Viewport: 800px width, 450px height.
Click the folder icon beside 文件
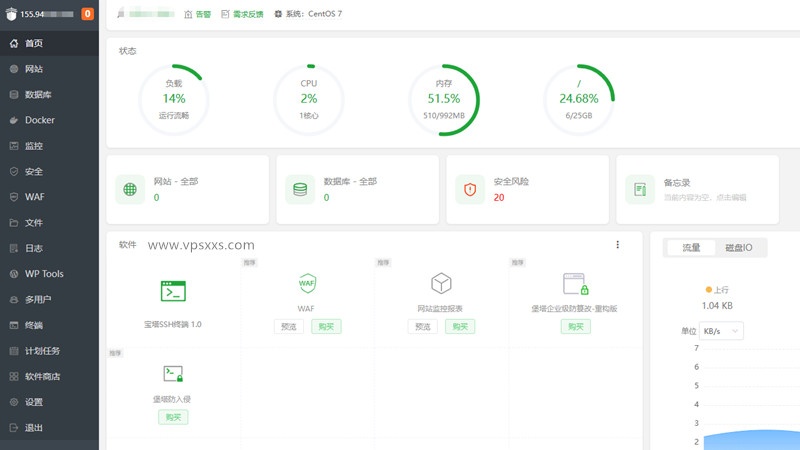(14, 223)
